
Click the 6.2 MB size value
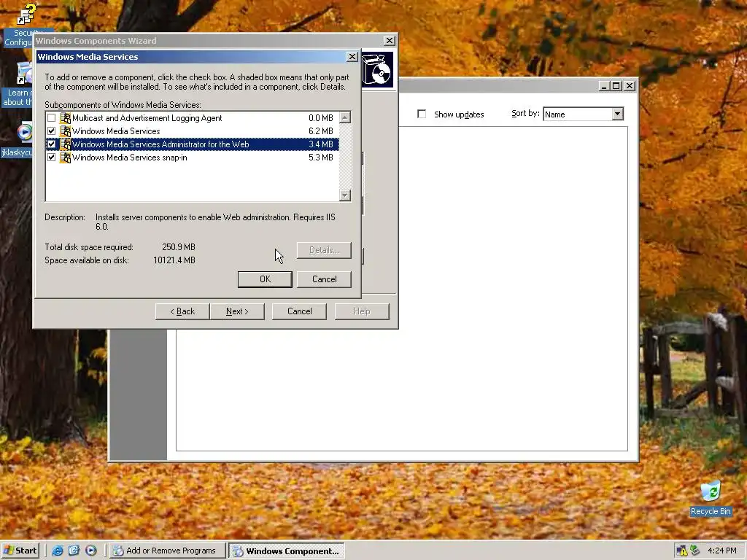[321, 131]
